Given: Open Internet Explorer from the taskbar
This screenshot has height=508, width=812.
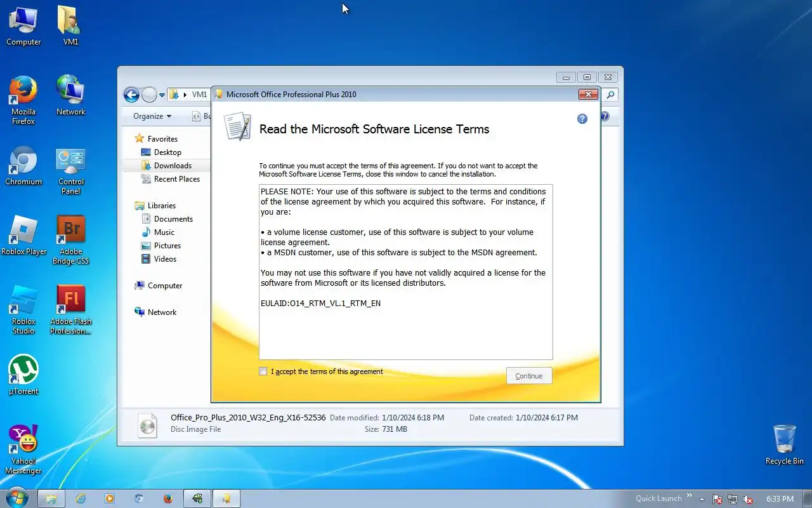Looking at the screenshot, I should [81, 499].
